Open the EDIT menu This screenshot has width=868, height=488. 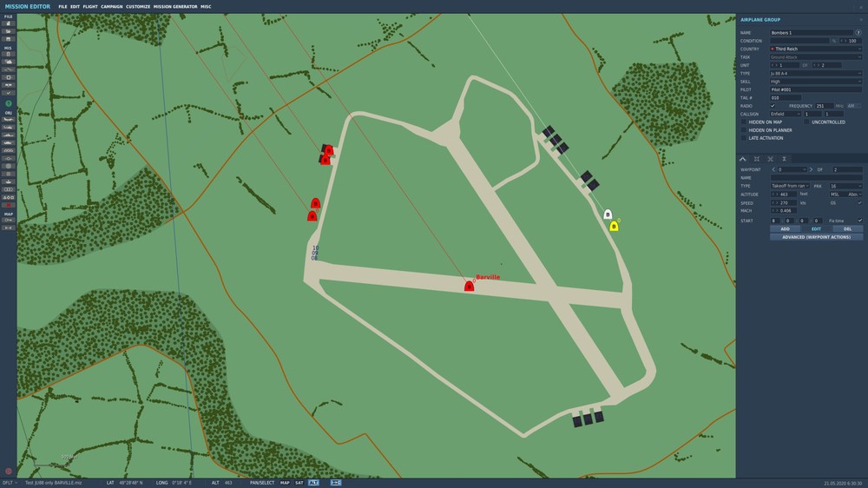[76, 7]
